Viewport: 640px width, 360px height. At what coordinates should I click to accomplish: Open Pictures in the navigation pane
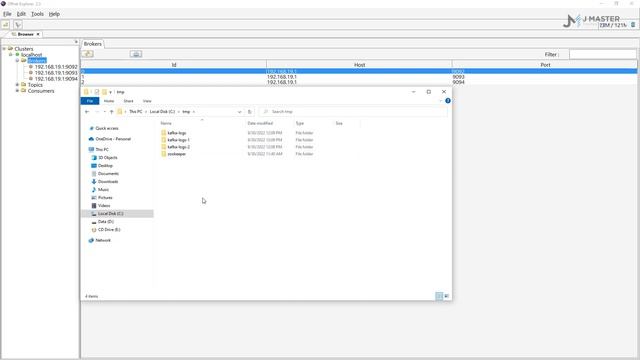coord(105,198)
